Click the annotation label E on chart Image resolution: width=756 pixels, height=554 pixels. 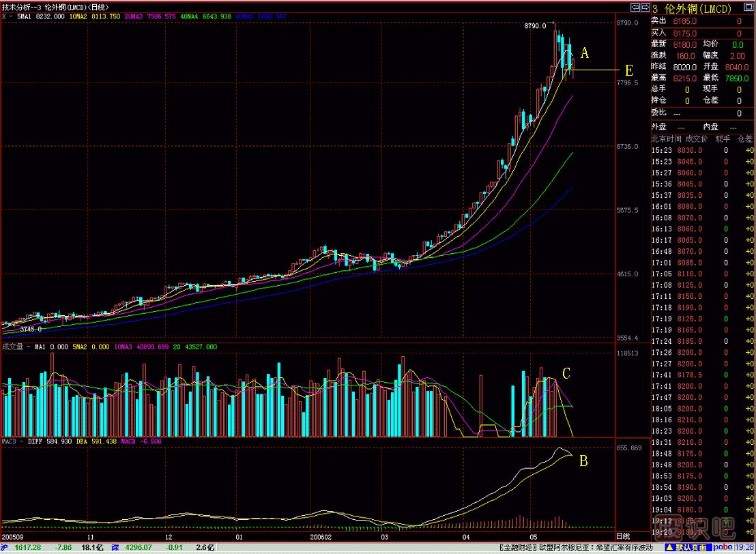pyautogui.click(x=628, y=70)
